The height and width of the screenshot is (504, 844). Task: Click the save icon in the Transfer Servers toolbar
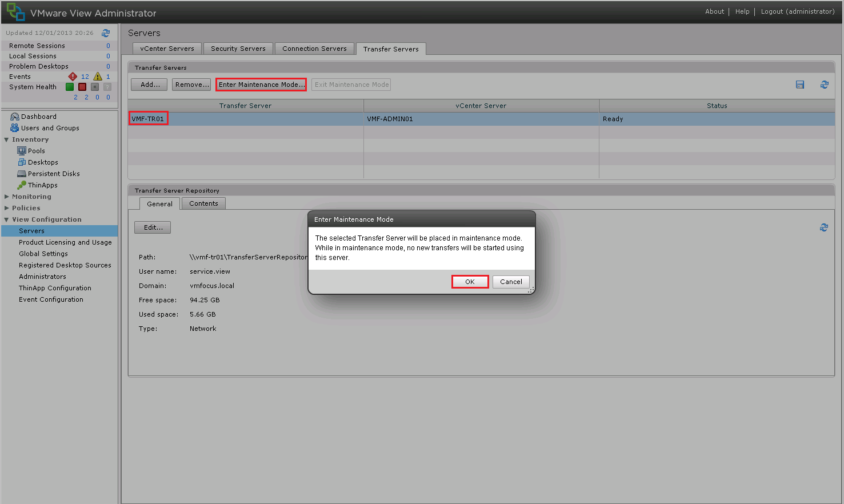pos(800,85)
